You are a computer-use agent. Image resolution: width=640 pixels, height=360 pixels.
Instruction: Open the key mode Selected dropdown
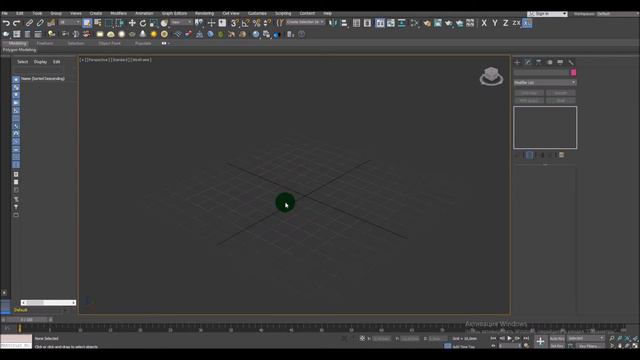click(x=586, y=338)
